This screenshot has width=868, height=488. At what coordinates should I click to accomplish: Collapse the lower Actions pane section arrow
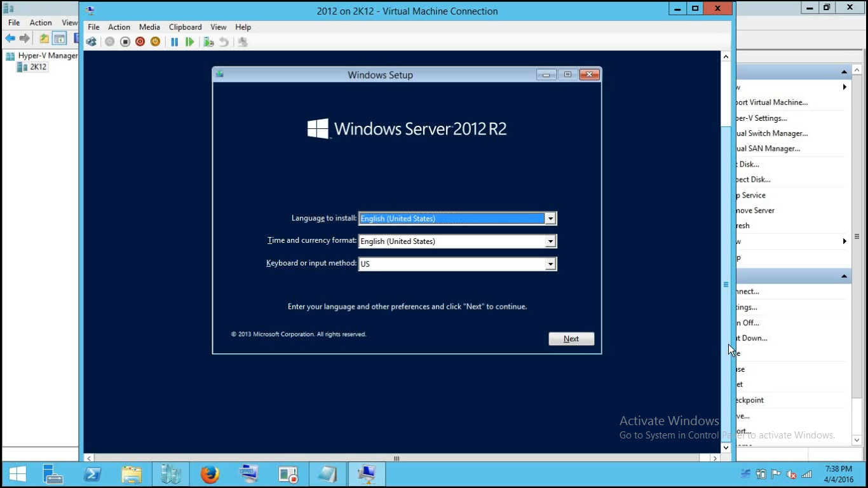pyautogui.click(x=844, y=276)
